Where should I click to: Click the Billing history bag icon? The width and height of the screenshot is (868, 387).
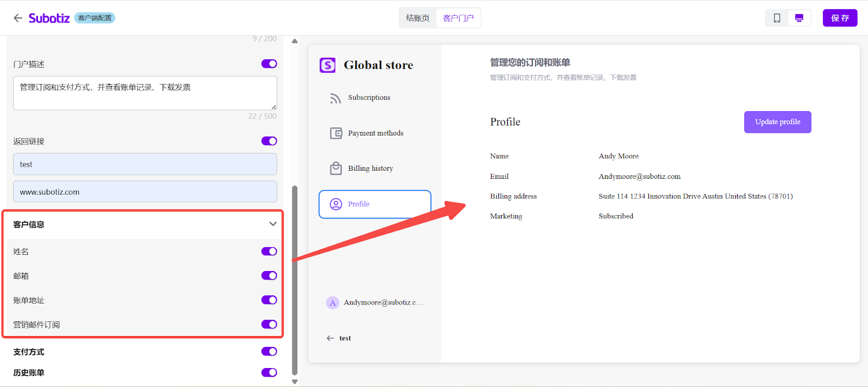coord(336,169)
